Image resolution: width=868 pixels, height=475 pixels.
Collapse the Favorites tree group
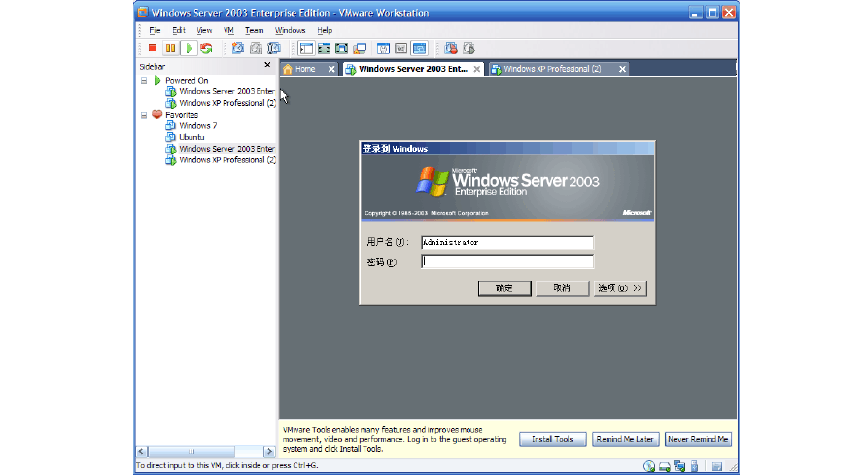point(144,115)
